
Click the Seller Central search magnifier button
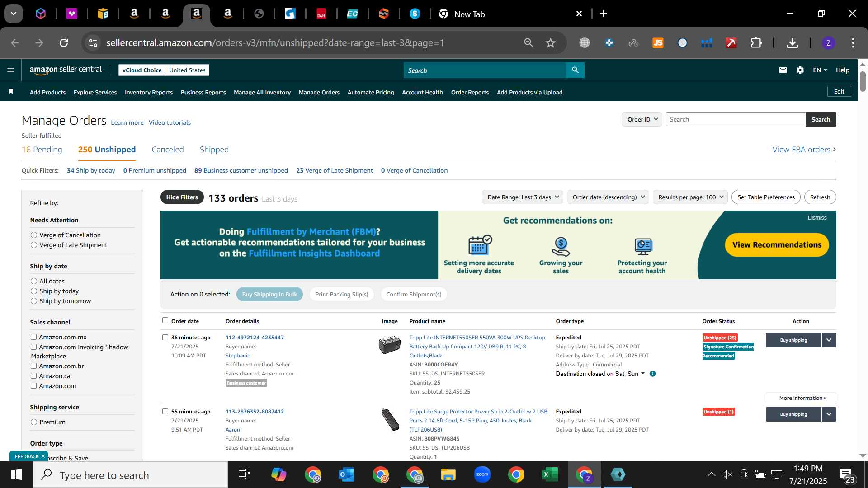575,70
